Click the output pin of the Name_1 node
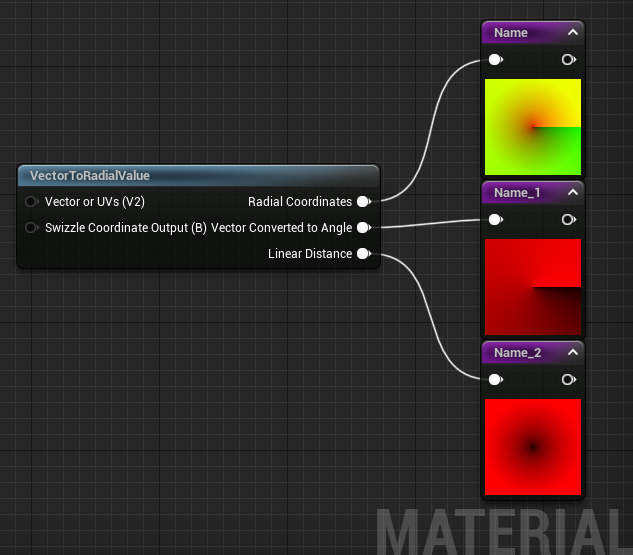This screenshot has height=555, width=633. 568,220
